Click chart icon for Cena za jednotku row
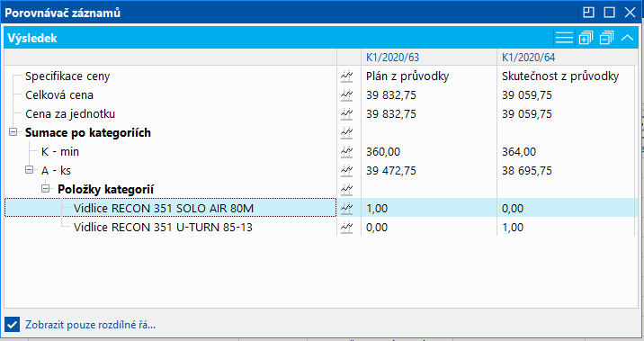This screenshot has height=341, width=644. coord(347,113)
